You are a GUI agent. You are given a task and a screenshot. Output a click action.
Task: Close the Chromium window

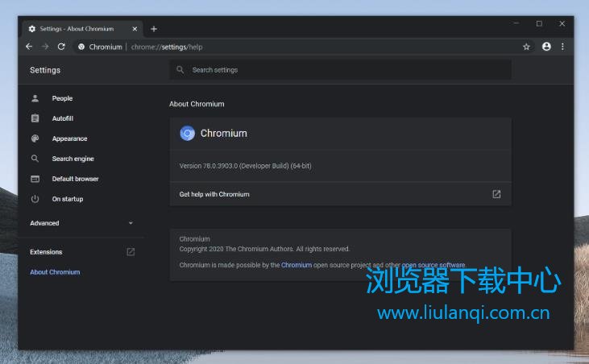[x=562, y=23]
